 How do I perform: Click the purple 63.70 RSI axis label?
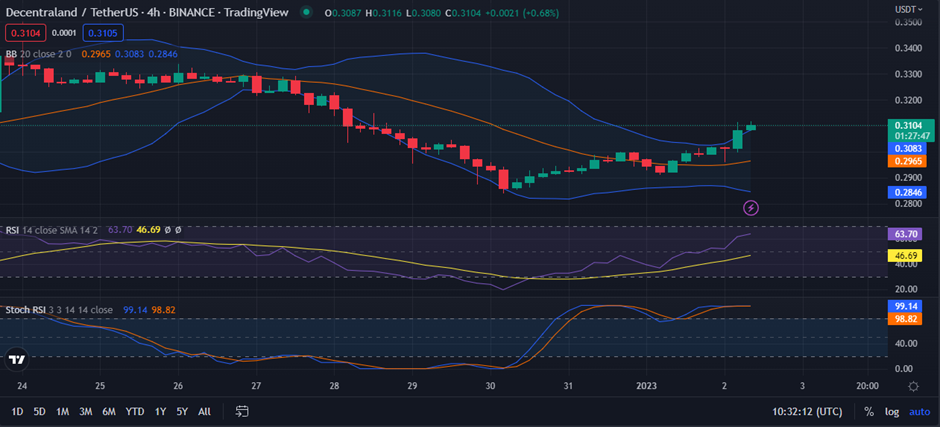click(x=906, y=233)
